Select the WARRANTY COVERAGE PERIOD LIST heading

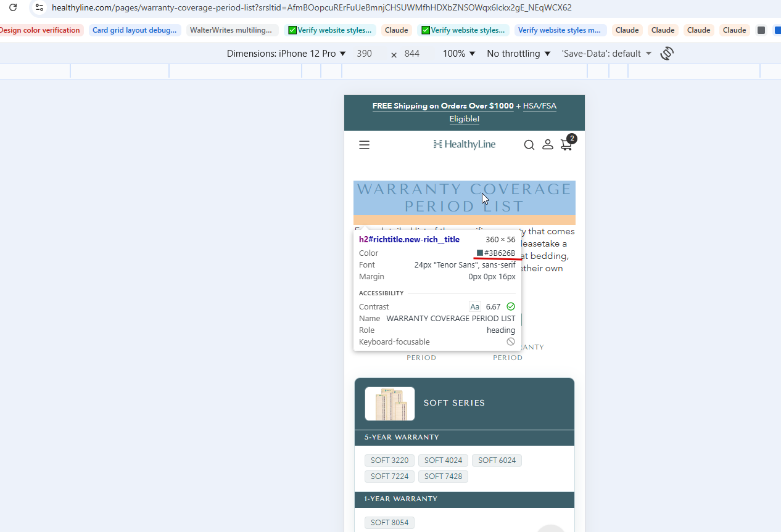465,198
